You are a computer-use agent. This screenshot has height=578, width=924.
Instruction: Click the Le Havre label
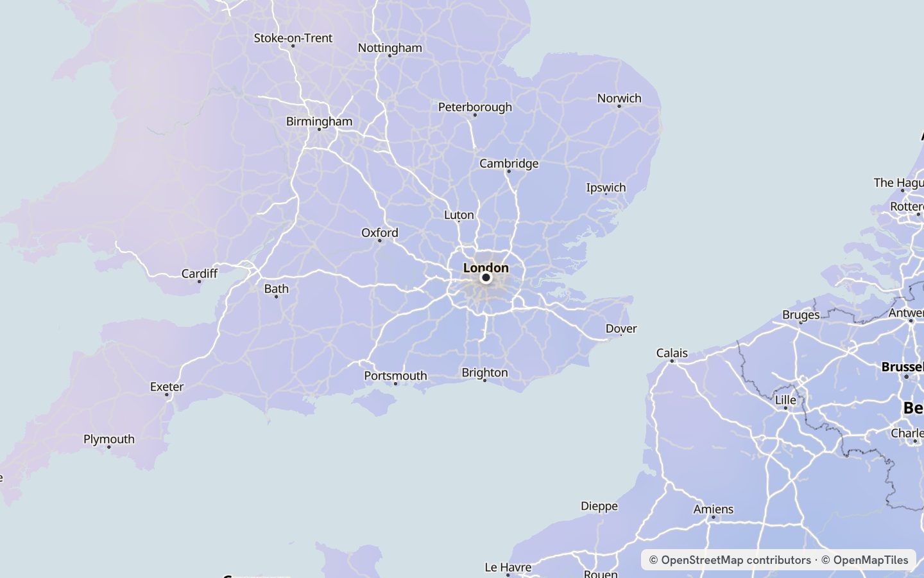pos(508,567)
